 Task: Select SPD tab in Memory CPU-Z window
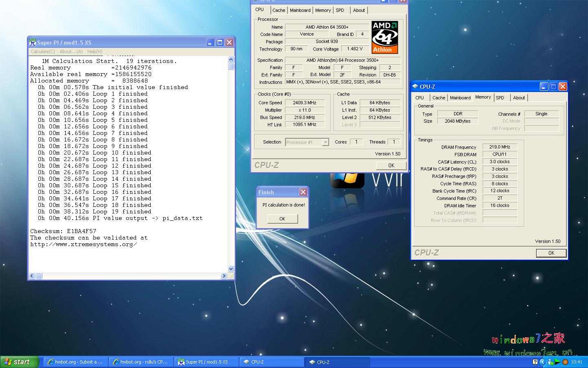point(500,98)
